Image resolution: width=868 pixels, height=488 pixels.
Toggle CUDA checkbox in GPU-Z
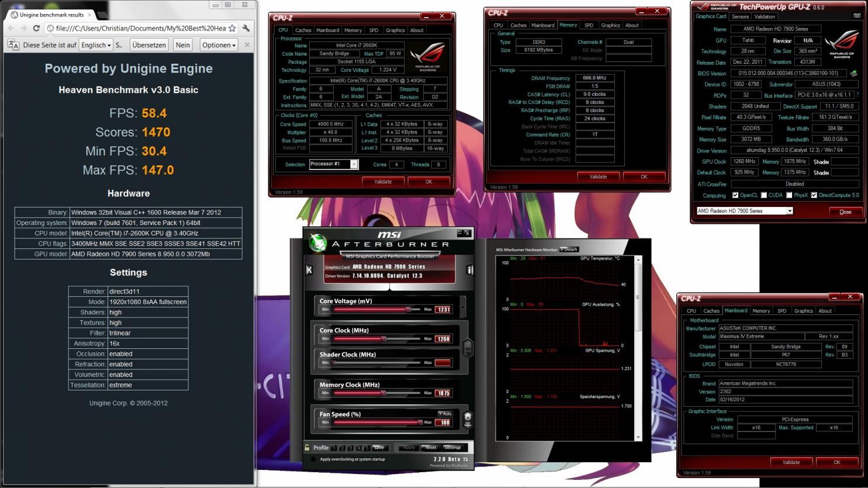coord(763,195)
